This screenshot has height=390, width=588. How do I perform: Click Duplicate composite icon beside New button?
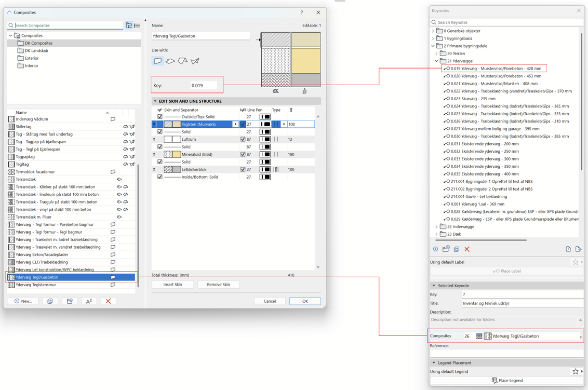pyautogui.click(x=50, y=301)
